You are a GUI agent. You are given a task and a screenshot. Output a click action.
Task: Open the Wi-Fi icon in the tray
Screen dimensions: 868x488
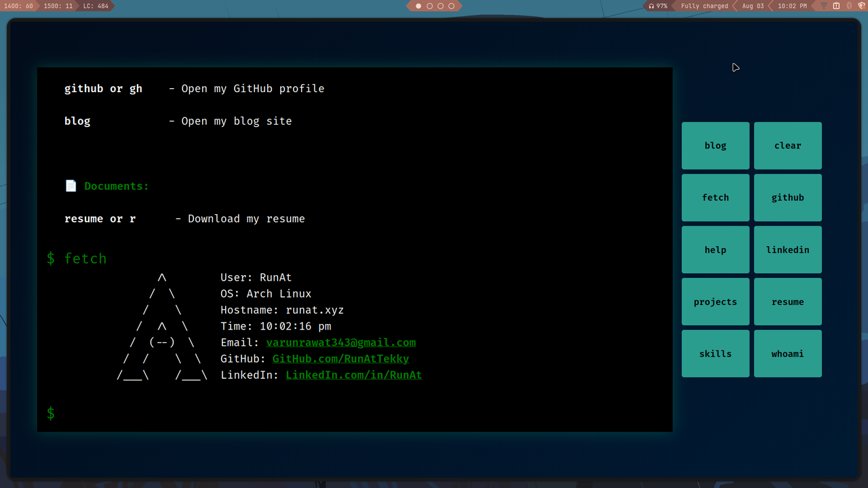(x=824, y=6)
